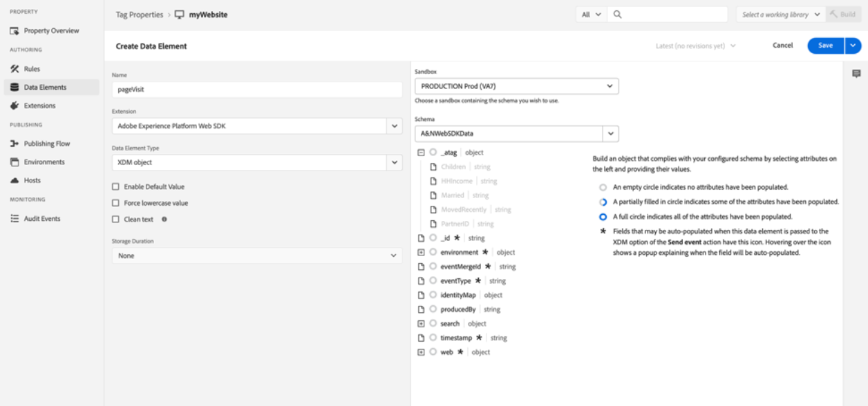Click the Clean text info icon
This screenshot has width=868, height=406.
pyautogui.click(x=164, y=220)
